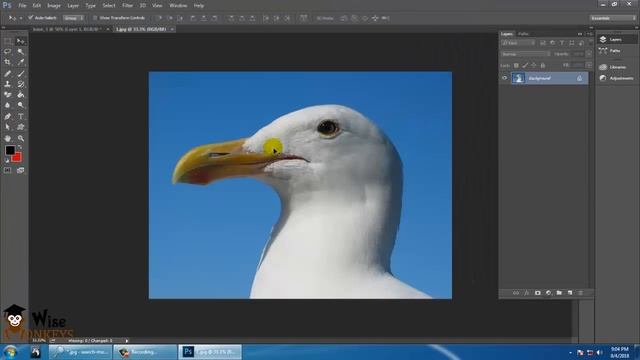Open the Window menu
The image size is (640, 360).
tap(178, 6)
